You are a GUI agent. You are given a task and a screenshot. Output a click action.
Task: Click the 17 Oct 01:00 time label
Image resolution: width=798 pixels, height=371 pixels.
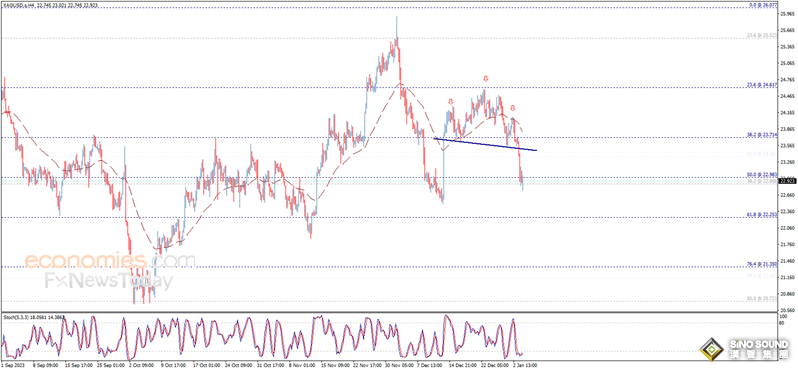tap(208, 365)
